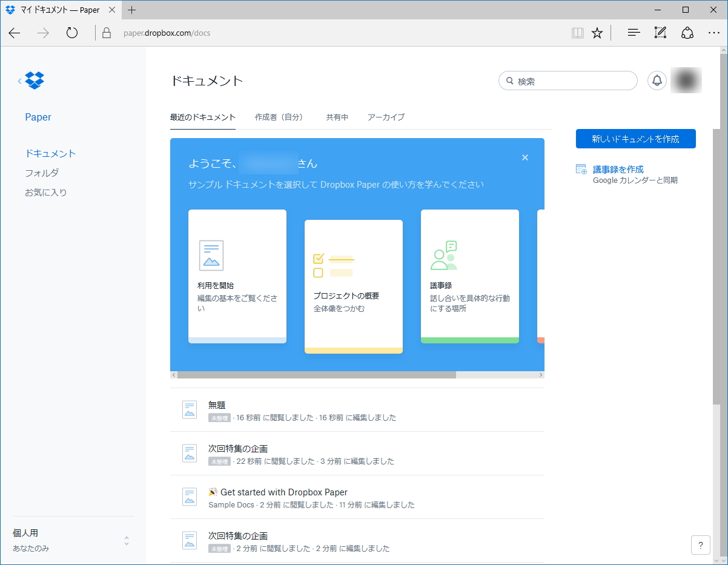Open help via the question mark icon
Viewport: 728px width, 565px height.
(x=701, y=544)
